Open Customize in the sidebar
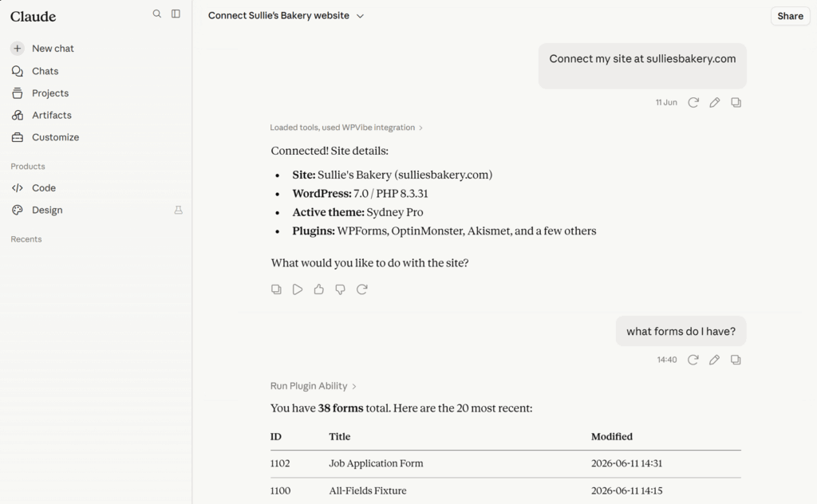Viewport: 817px width, 504px height. click(55, 137)
